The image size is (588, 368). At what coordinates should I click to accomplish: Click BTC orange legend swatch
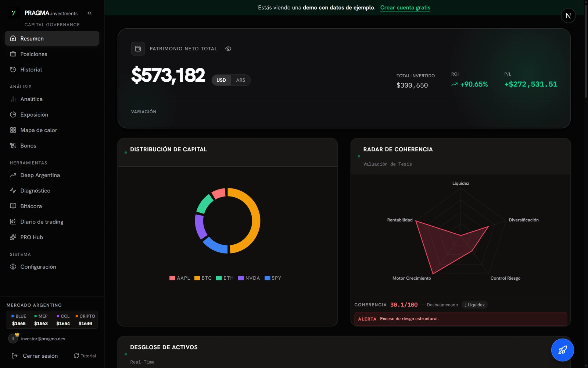197,278
